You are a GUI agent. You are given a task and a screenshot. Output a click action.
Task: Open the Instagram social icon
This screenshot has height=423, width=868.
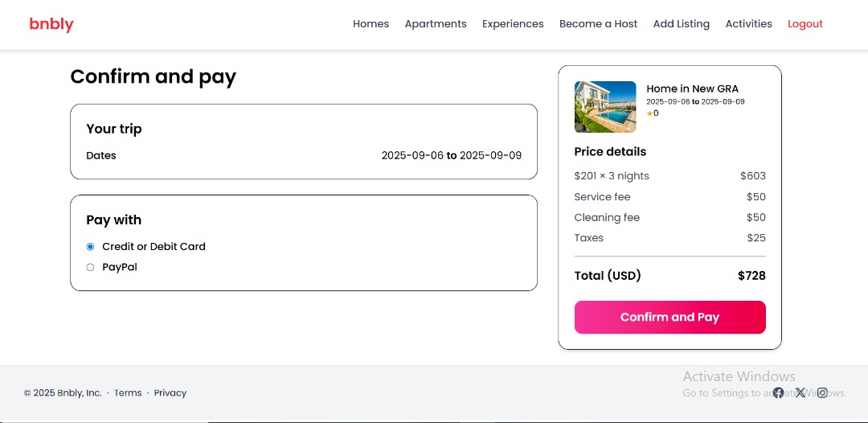coord(822,392)
